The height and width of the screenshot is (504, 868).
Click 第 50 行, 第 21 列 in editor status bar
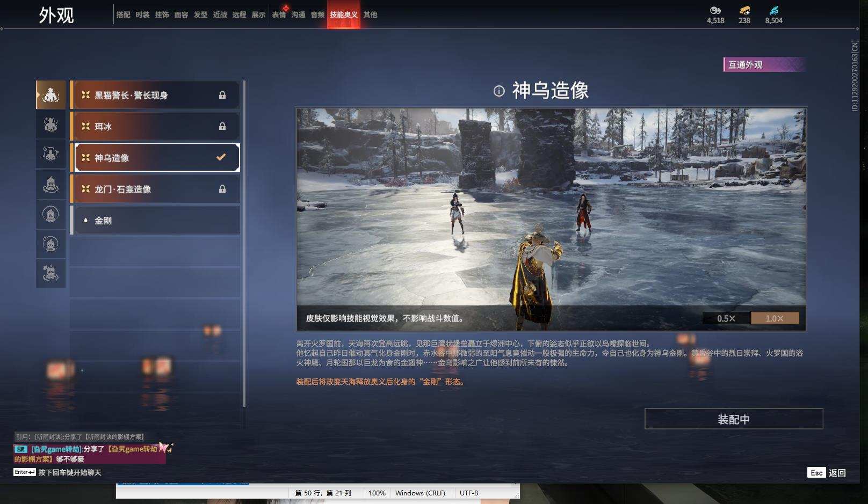pyautogui.click(x=323, y=493)
